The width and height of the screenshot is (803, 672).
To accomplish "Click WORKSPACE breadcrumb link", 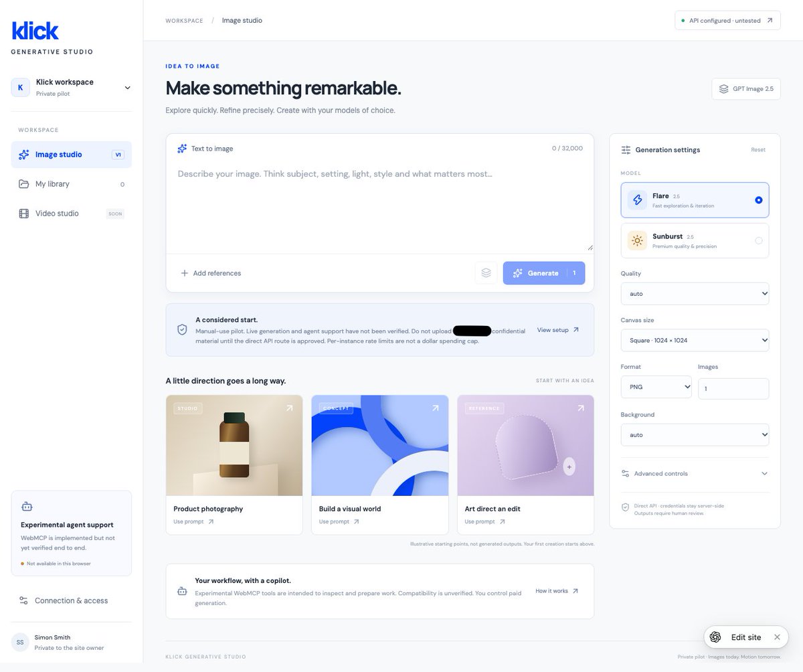I will click(x=184, y=21).
